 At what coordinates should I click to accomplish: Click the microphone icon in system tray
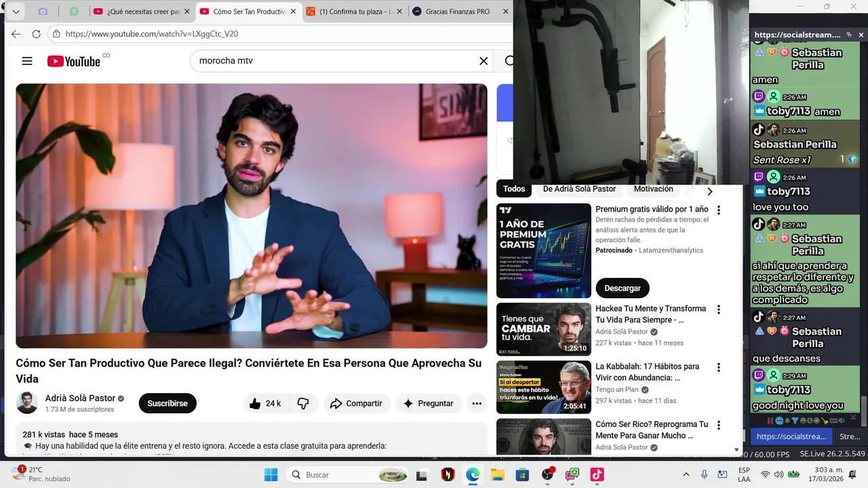(705, 474)
